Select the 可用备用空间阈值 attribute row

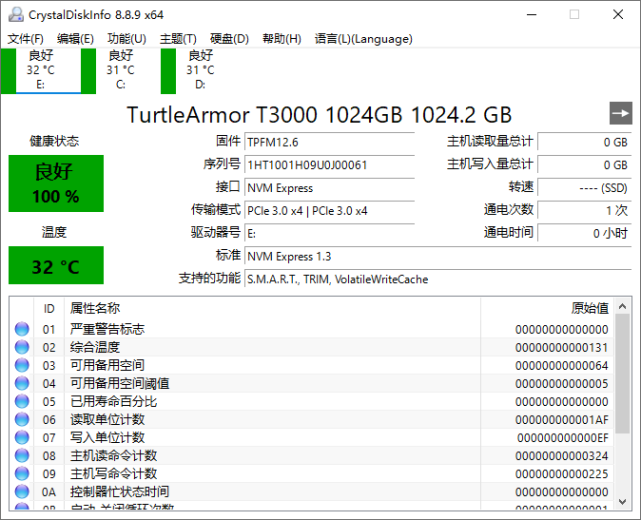311,383
